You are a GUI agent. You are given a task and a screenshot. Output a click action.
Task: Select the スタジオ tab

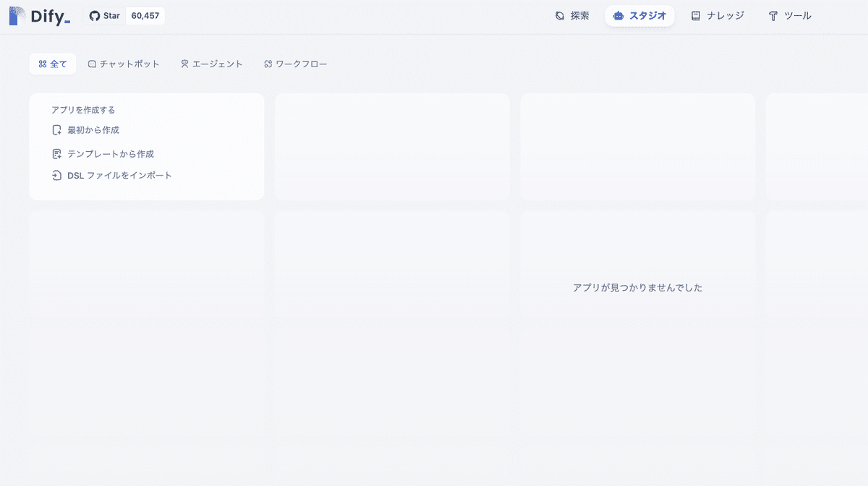click(x=639, y=16)
